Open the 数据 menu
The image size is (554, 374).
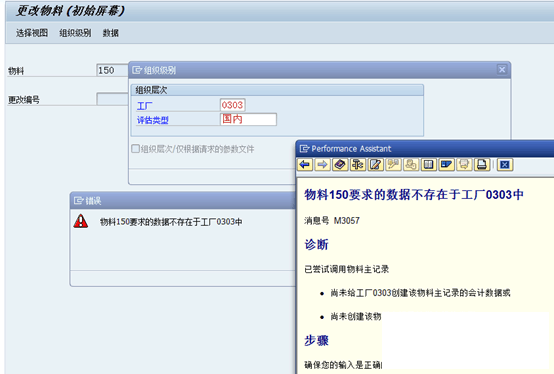[111, 33]
